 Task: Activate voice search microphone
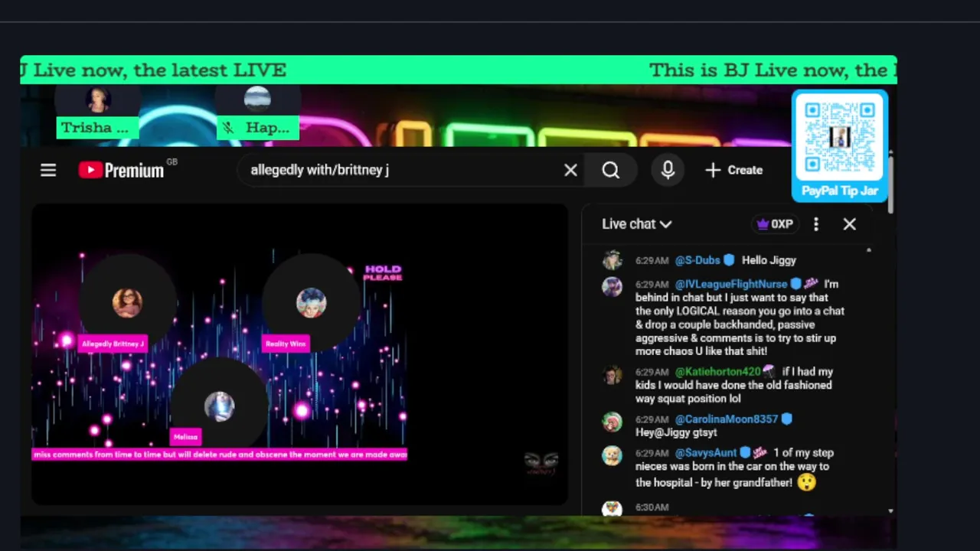[x=668, y=170]
